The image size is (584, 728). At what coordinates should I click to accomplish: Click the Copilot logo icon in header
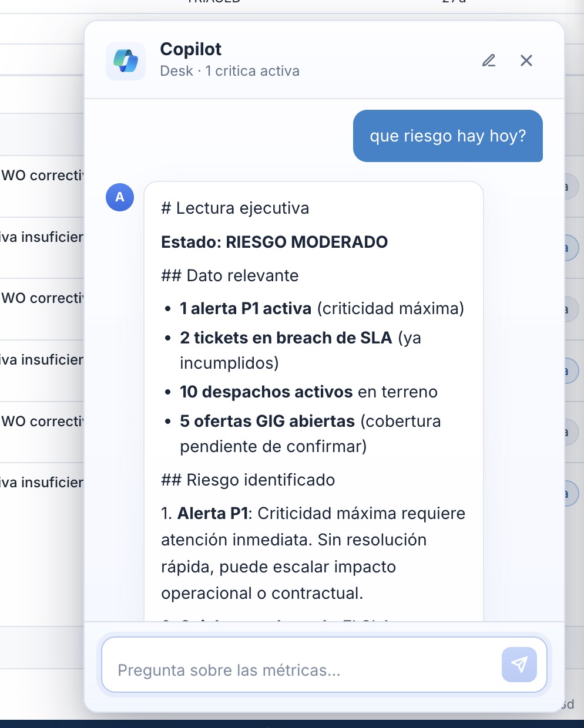pos(126,61)
